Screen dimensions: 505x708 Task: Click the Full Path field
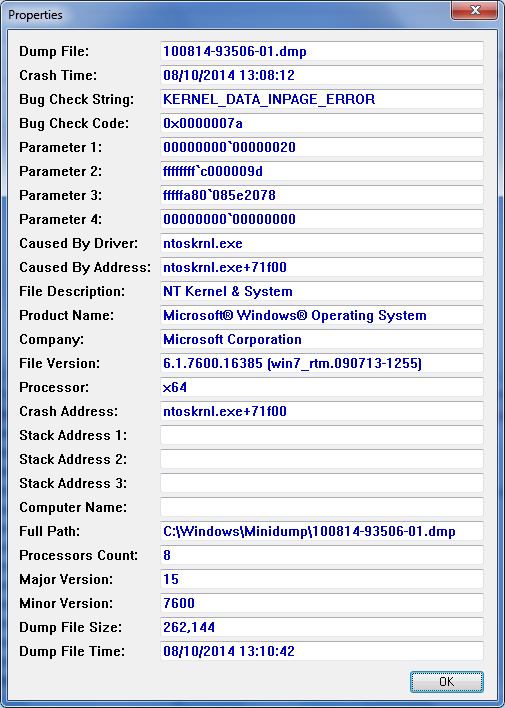tap(322, 531)
